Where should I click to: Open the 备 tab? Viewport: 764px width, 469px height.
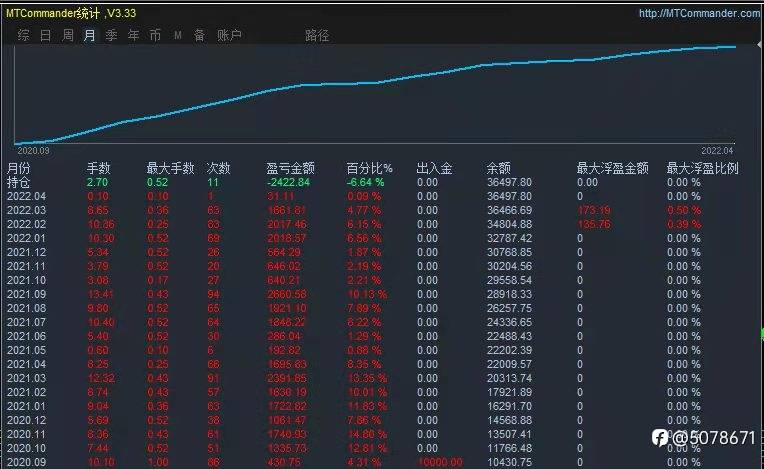(199, 35)
